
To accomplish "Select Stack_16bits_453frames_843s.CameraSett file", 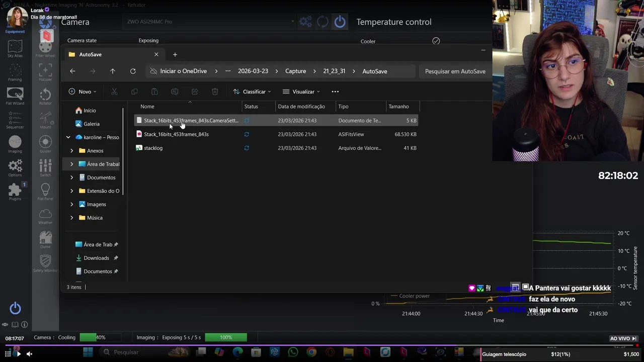I will pos(276,121).
